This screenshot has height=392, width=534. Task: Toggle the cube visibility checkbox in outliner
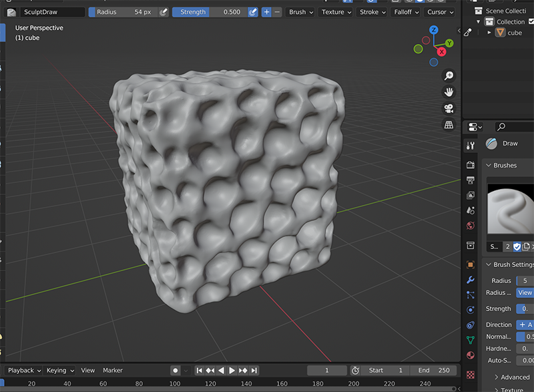531,32
